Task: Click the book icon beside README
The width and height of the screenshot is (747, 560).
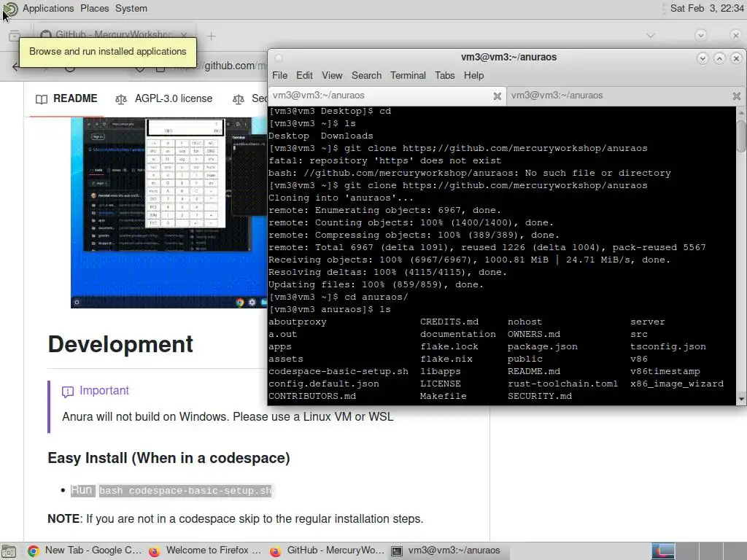Action: click(x=42, y=99)
